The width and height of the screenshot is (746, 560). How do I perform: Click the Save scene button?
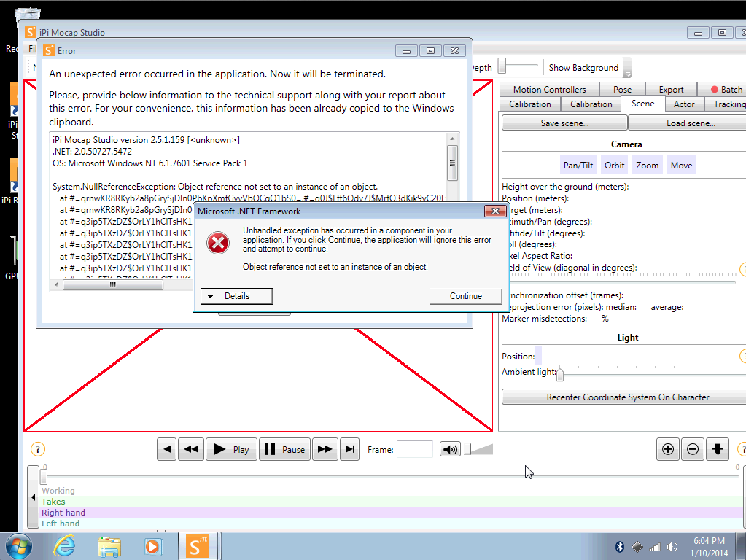[564, 123]
